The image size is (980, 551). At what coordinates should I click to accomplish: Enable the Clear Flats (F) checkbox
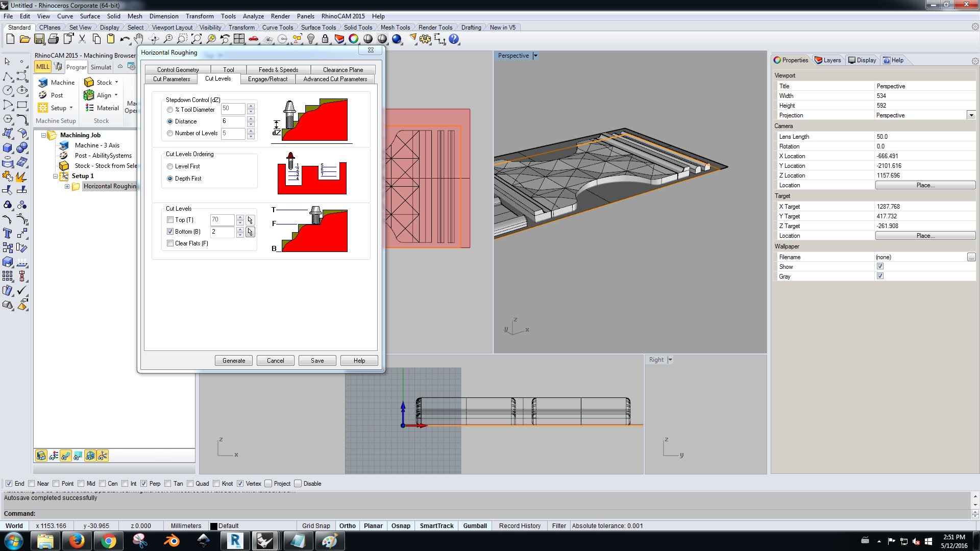[170, 243]
